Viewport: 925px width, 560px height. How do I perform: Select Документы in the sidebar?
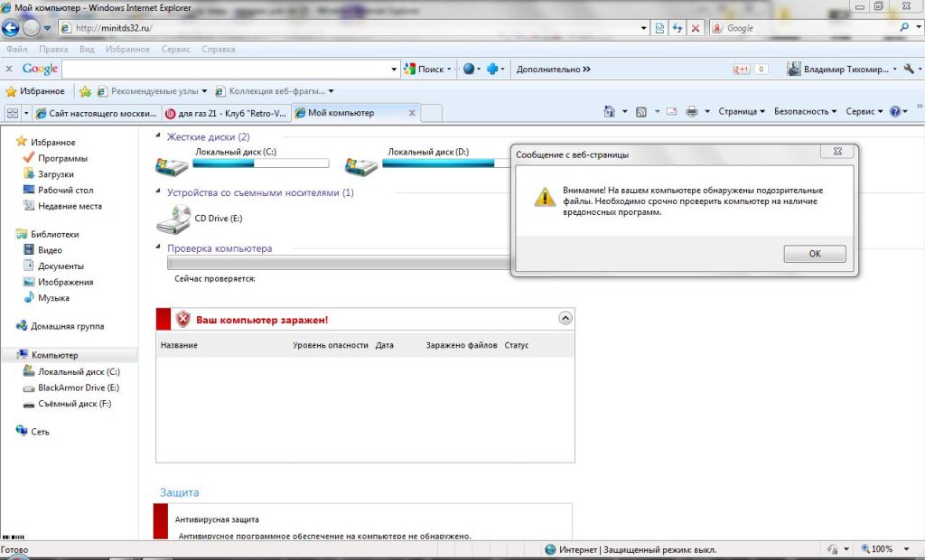(61, 266)
